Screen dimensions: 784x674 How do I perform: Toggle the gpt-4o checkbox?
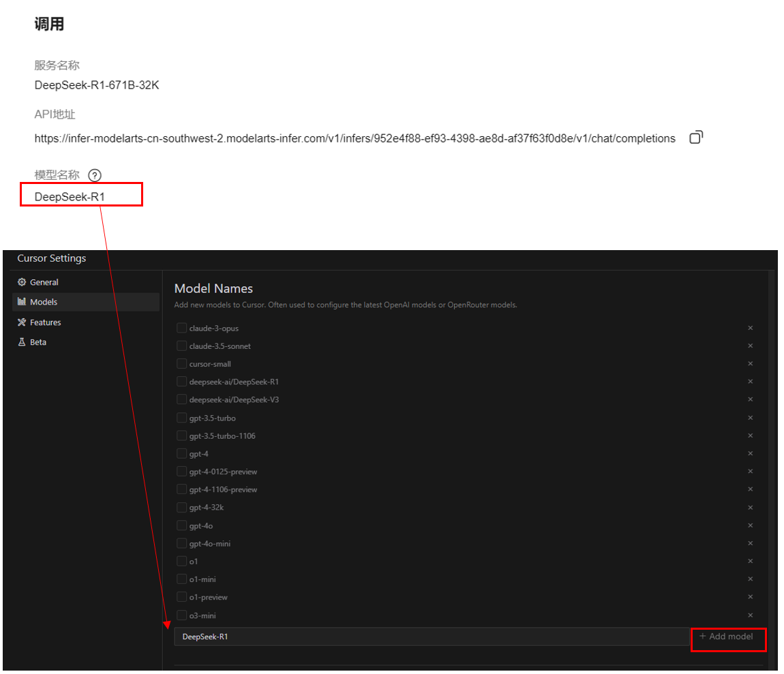(x=181, y=525)
